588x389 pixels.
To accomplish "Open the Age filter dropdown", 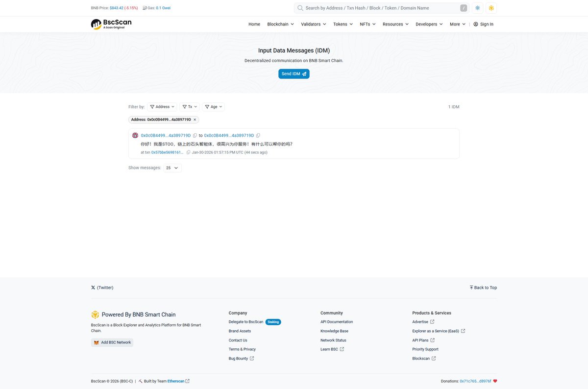I will pyautogui.click(x=214, y=107).
